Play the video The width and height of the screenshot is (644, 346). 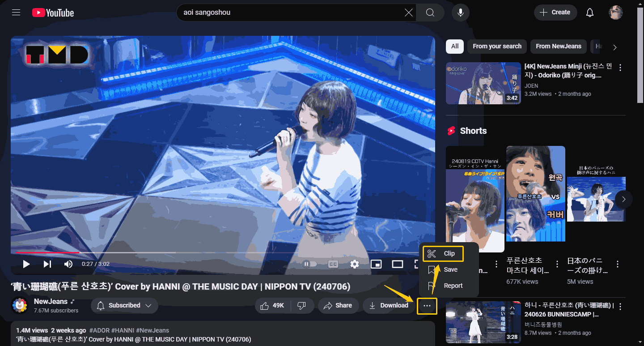click(x=26, y=264)
